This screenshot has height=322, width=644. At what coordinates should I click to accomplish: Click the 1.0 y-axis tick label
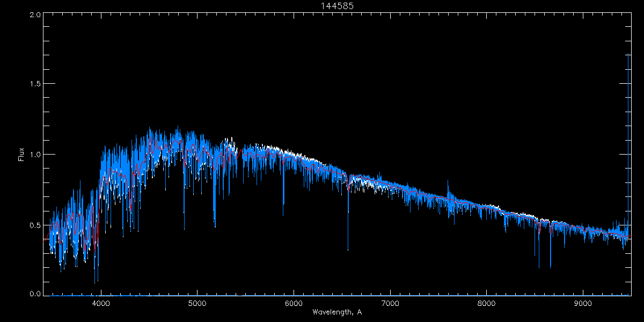[34, 155]
